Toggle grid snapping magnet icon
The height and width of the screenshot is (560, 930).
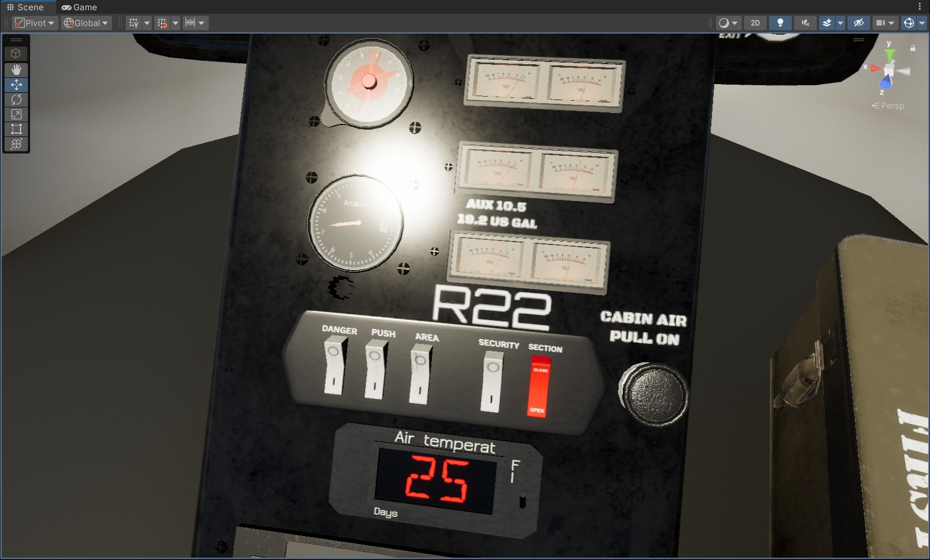tap(162, 23)
